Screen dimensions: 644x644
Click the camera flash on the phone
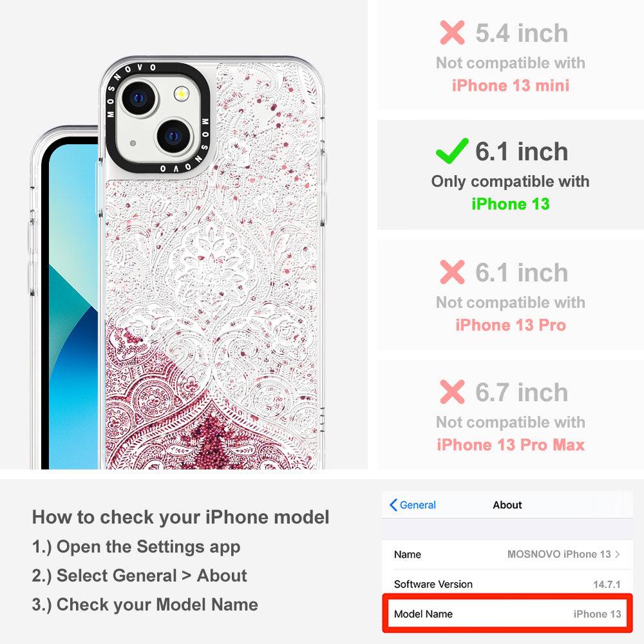point(181,94)
